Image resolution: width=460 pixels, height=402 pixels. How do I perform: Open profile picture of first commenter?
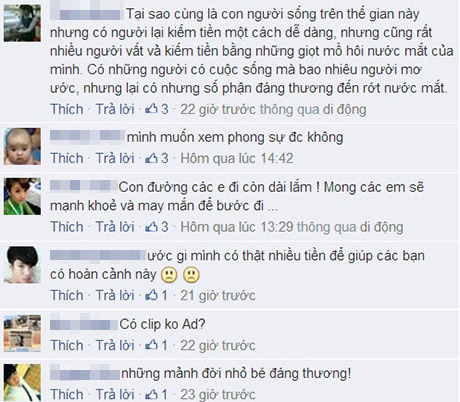22,23
